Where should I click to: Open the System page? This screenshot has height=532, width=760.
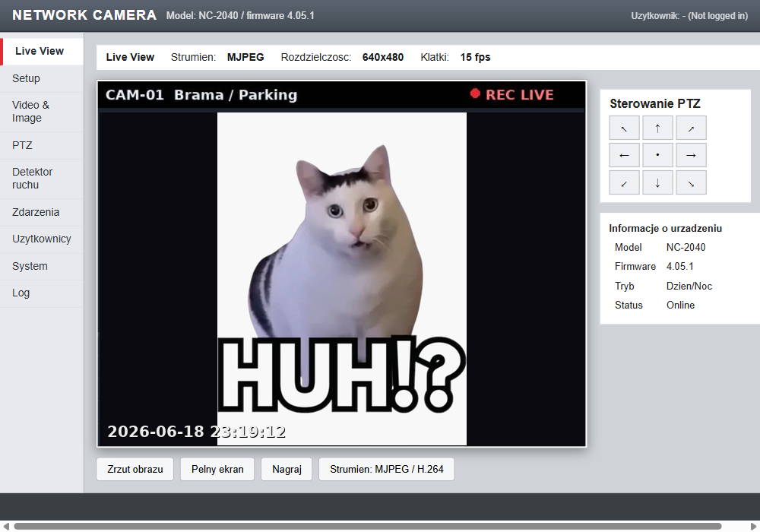point(42,267)
